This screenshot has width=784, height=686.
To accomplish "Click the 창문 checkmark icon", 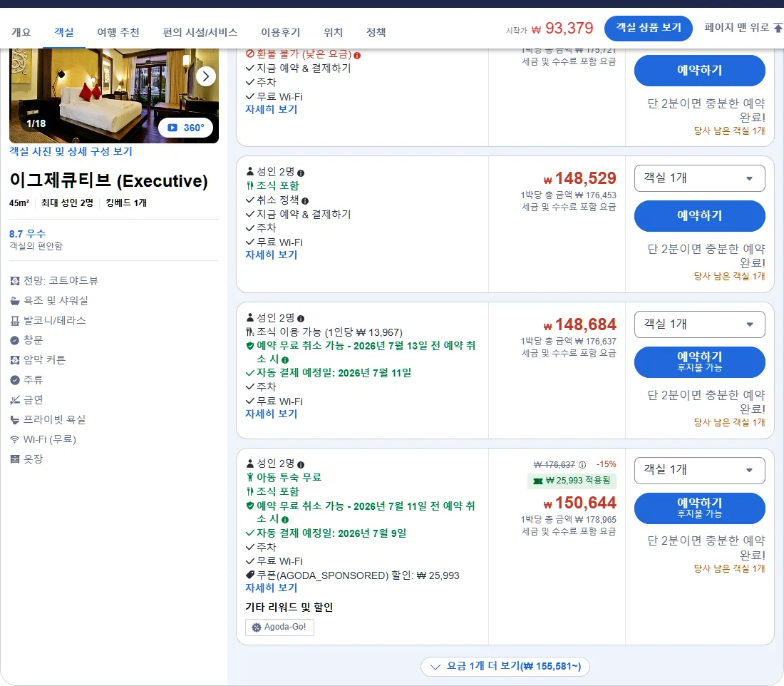I will coord(15,340).
